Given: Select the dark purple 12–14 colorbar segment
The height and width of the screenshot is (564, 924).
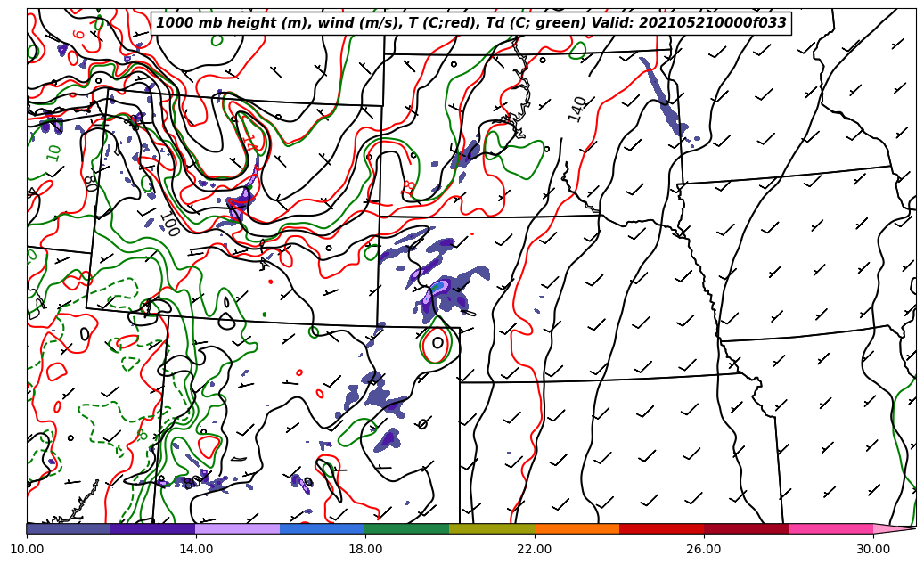Looking at the screenshot, I should 152,528.
